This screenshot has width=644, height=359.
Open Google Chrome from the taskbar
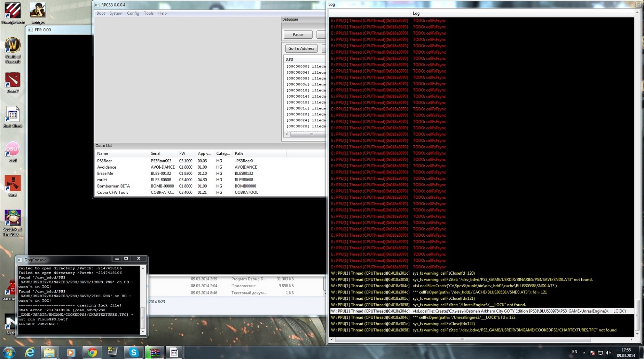(x=92, y=352)
